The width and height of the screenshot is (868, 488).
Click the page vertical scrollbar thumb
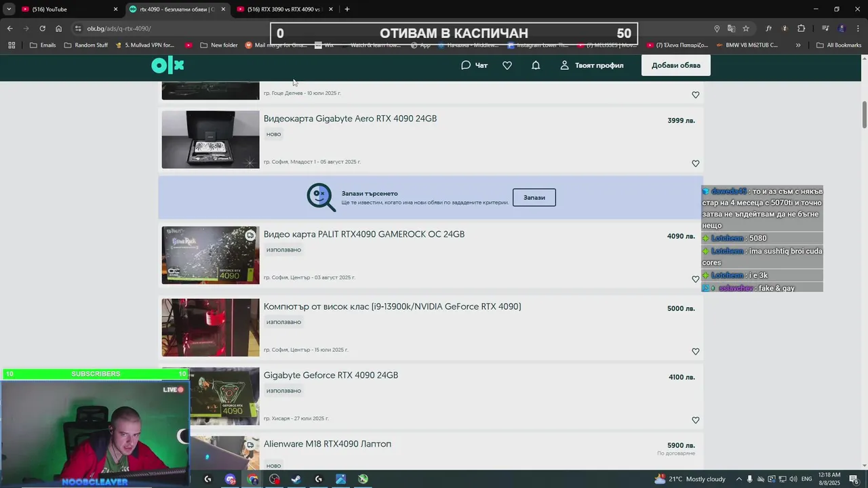(865, 115)
